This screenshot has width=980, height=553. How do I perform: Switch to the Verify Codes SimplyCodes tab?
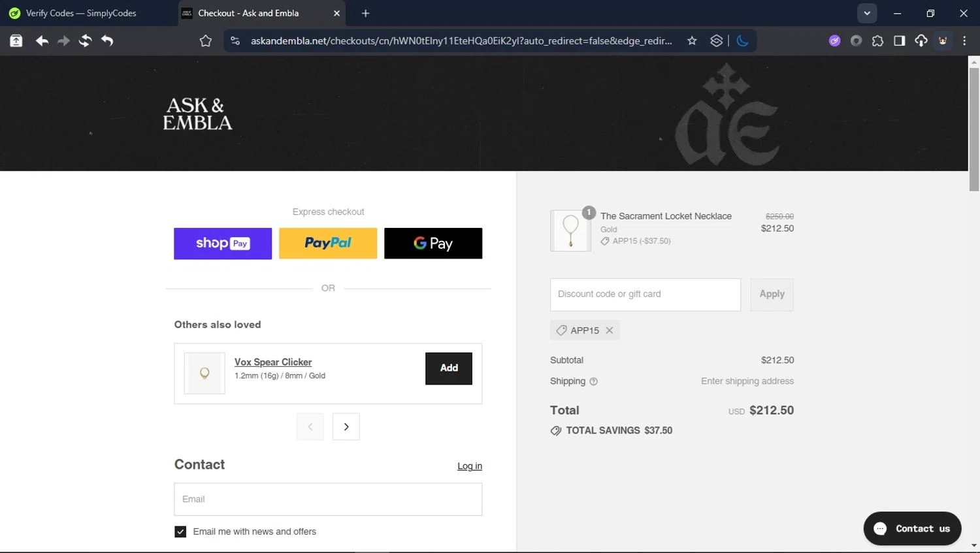click(x=82, y=13)
